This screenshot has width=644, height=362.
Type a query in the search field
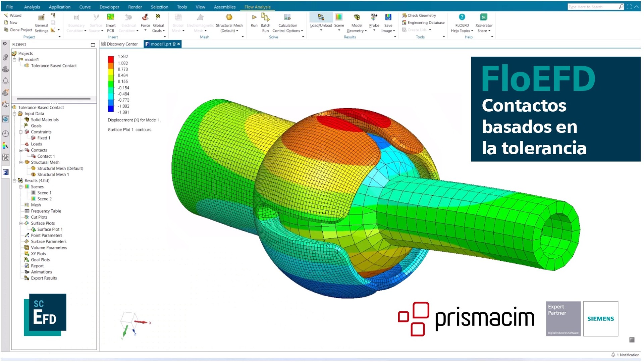(595, 6)
